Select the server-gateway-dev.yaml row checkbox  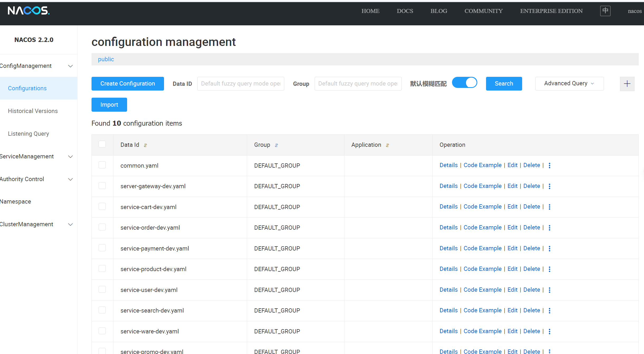click(102, 186)
